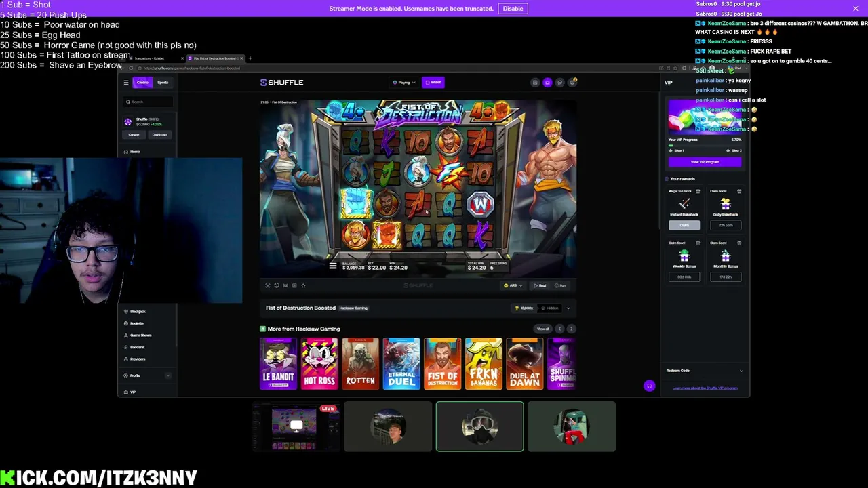Image resolution: width=868 pixels, height=488 pixels.
Task: Open the ARS currency dropdown
Action: (x=513, y=285)
